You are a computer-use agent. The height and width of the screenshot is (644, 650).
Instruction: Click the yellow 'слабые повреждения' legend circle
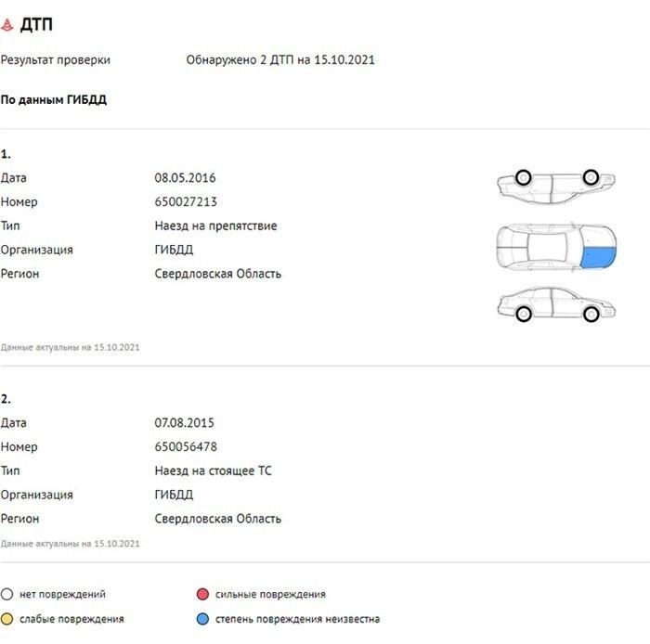click(x=6, y=619)
